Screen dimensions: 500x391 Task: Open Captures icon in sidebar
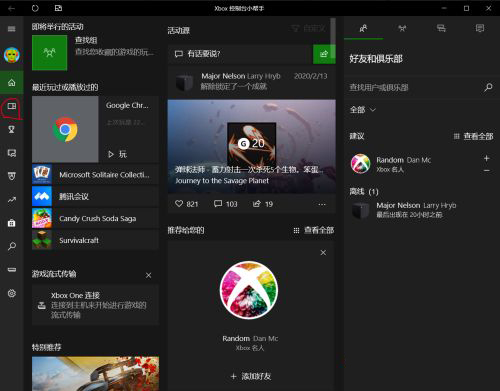[12, 153]
